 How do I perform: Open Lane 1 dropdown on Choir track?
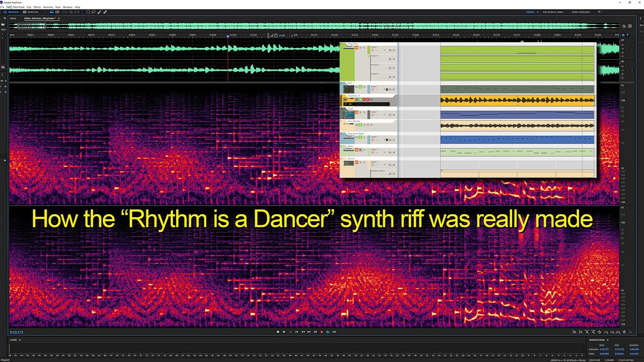pyautogui.click(x=384, y=115)
